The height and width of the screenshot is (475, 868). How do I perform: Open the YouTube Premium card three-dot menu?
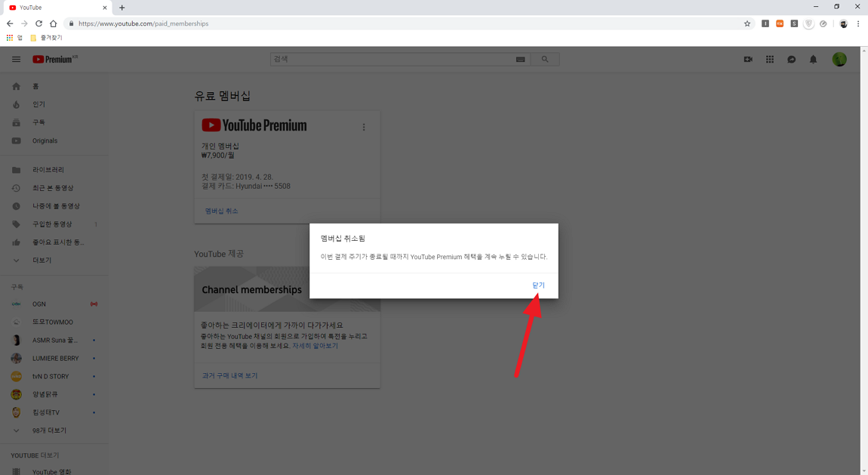pos(364,127)
